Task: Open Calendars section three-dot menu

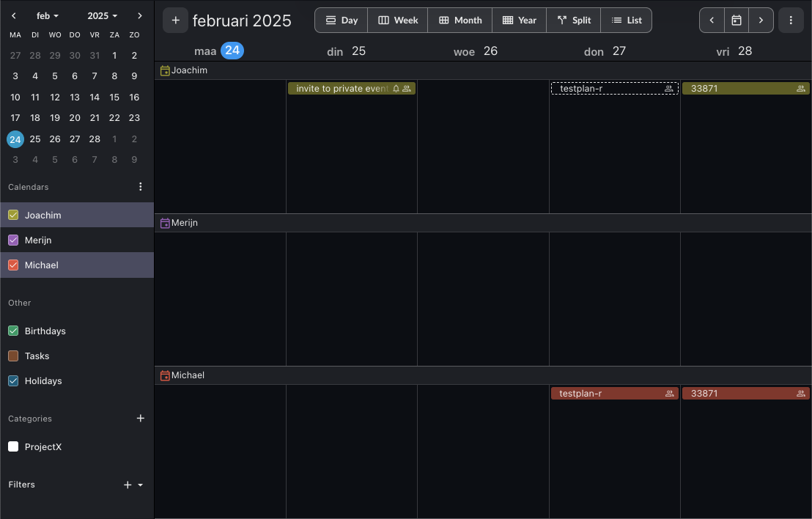Action: (x=141, y=187)
